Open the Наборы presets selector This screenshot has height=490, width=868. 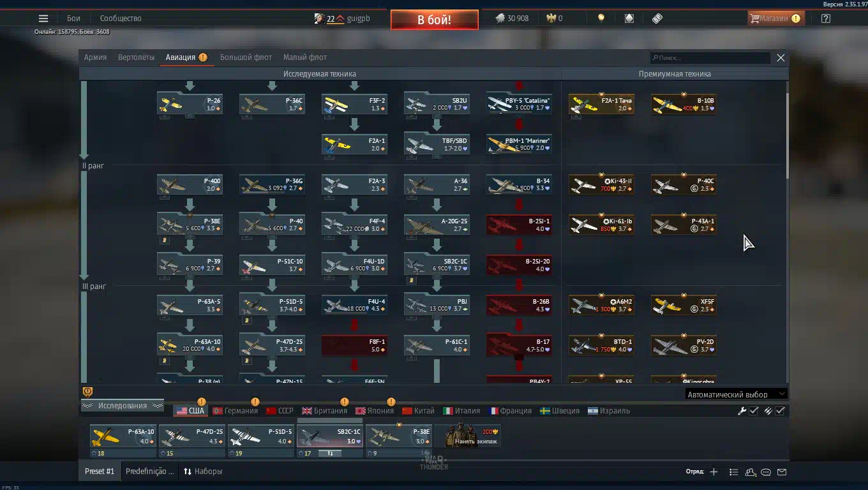(x=203, y=471)
